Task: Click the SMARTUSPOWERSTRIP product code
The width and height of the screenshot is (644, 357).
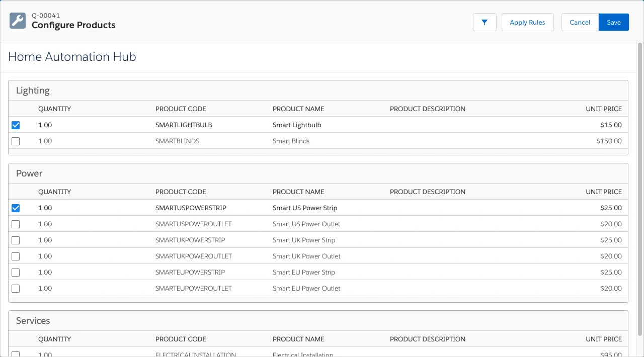Action: coord(191,208)
